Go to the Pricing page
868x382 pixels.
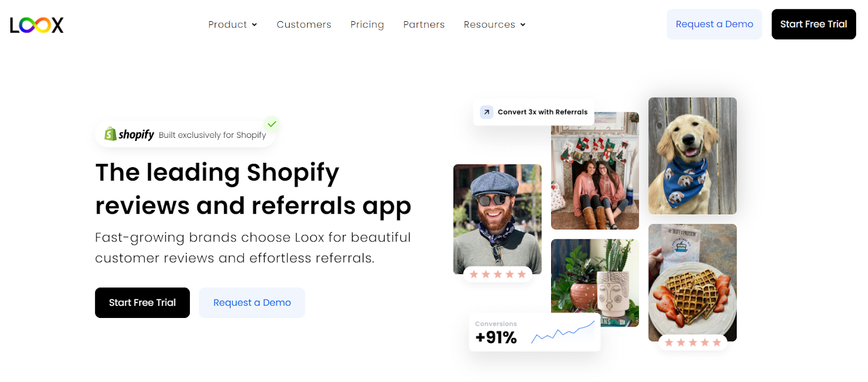tap(367, 24)
